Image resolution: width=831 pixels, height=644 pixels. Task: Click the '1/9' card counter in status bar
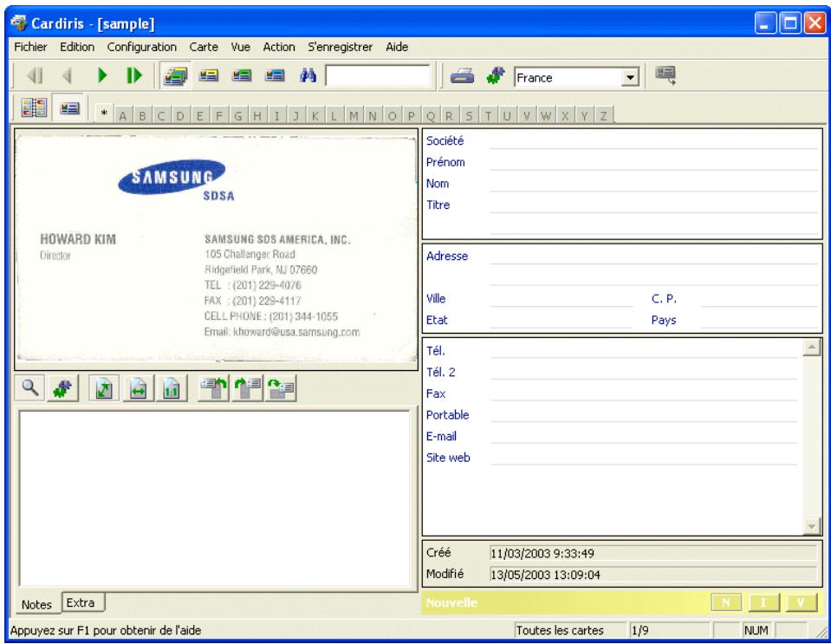668,630
